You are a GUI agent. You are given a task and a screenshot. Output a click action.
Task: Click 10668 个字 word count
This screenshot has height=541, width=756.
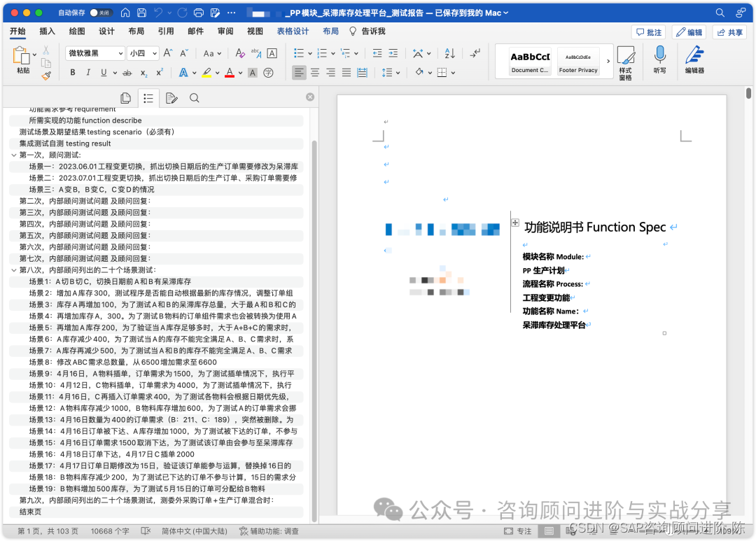(x=110, y=531)
